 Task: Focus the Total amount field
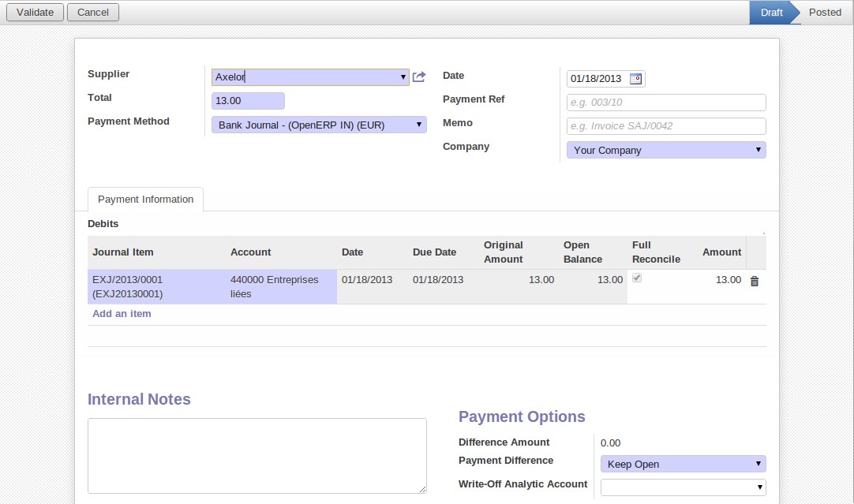click(248, 101)
